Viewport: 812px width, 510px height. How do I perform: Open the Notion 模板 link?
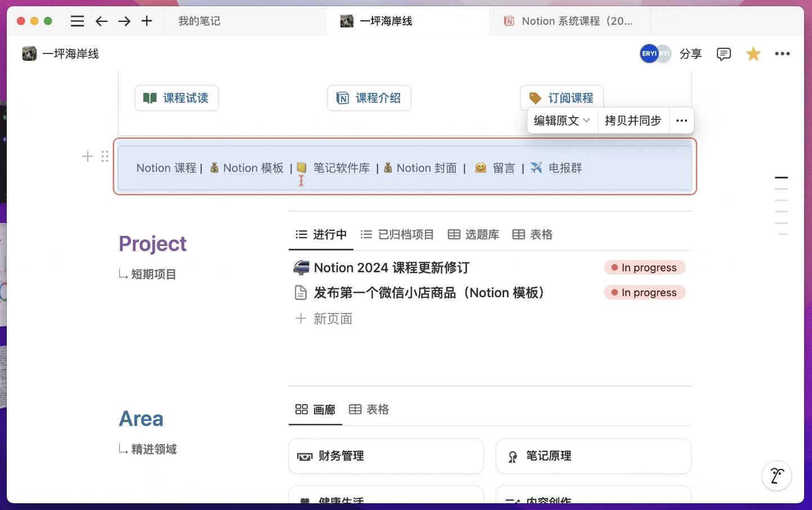tap(253, 168)
